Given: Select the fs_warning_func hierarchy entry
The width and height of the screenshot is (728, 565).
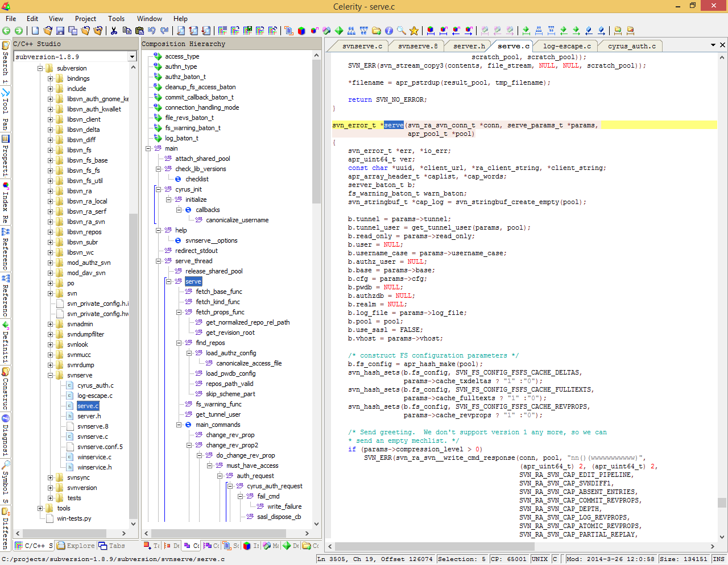Looking at the screenshot, I should 218,404.
